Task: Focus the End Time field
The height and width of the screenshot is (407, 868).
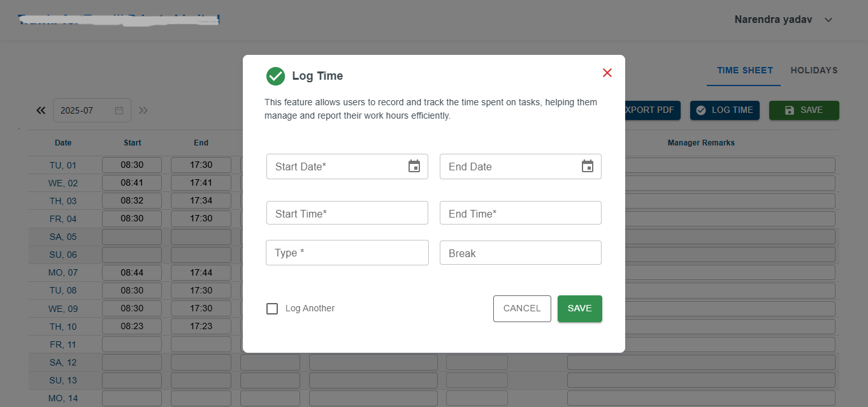Action: click(x=521, y=213)
